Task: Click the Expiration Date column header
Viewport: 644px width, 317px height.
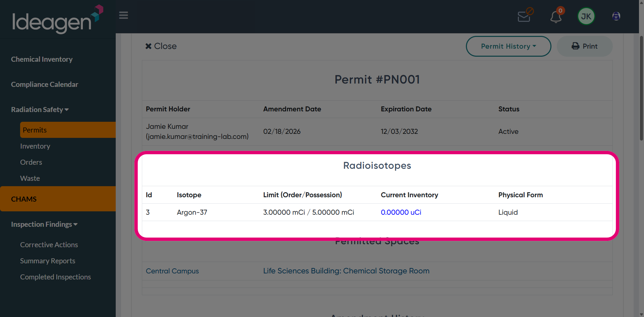Action: pos(406,109)
